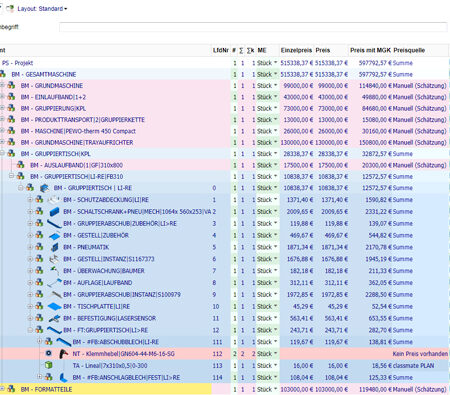Screen dimensions: 450x395
Task: Click the gear icon in Klemmhebel row
Action: (49, 353)
